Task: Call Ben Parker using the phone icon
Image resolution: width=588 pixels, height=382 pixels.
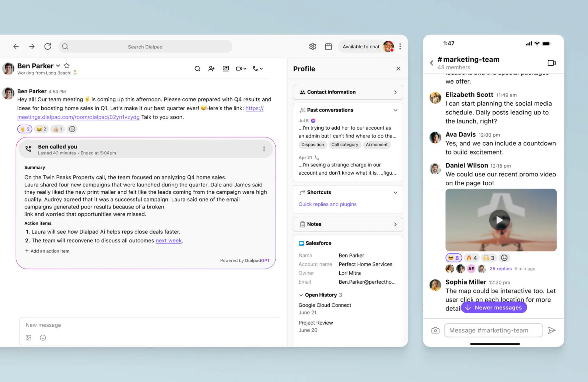Action: tap(256, 68)
